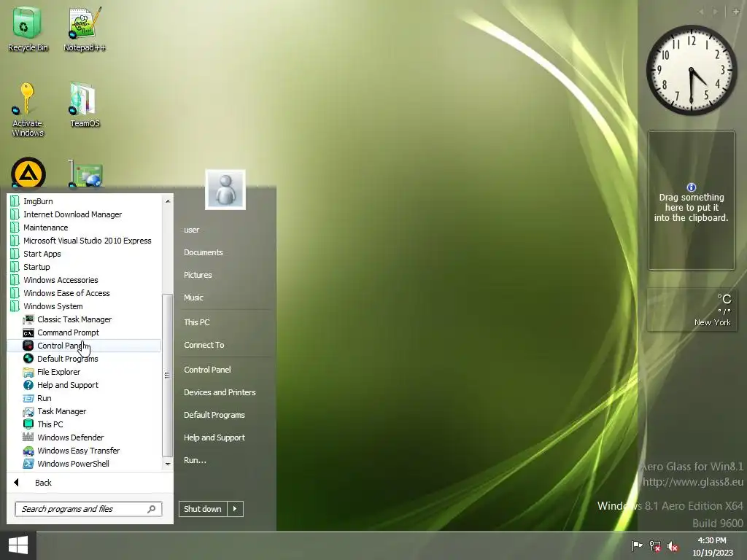Launch Windows Defender
Image resolution: width=747 pixels, height=560 pixels.
70,437
